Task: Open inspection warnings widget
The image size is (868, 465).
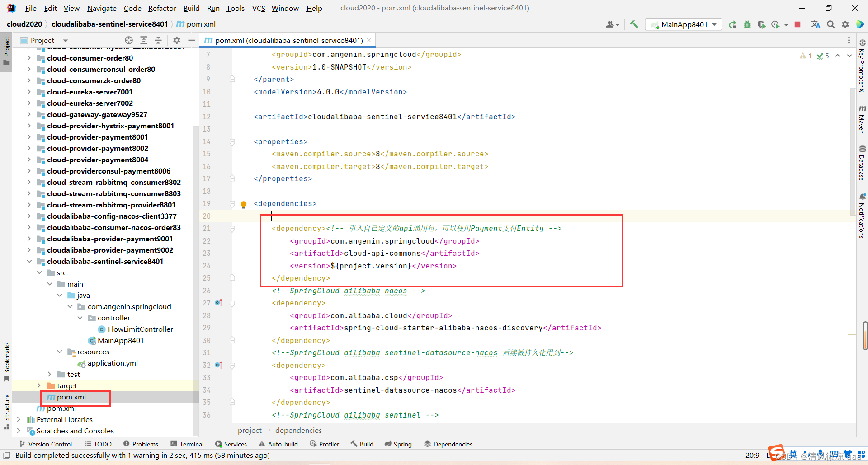Action: 814,56
